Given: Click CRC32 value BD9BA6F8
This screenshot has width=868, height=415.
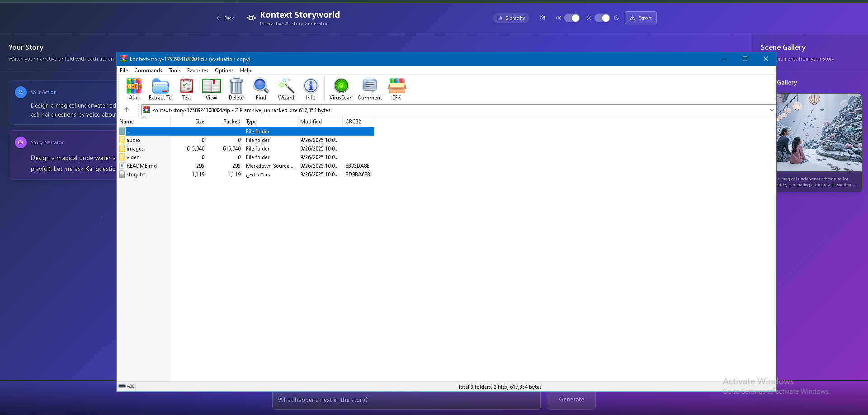Looking at the screenshot, I should pyautogui.click(x=358, y=174).
